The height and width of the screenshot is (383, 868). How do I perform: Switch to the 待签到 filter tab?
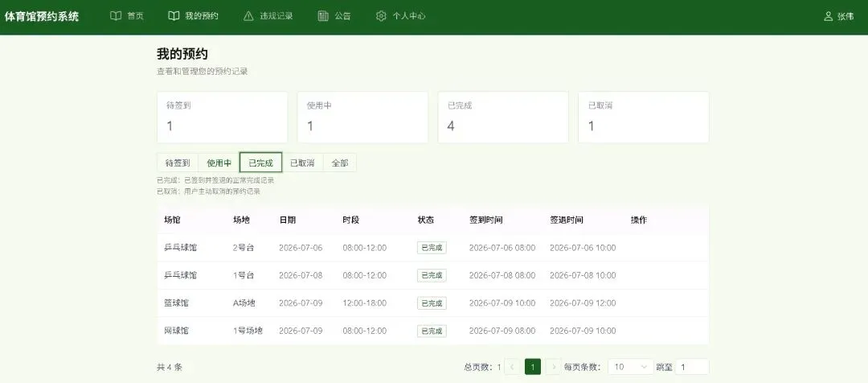click(x=178, y=163)
